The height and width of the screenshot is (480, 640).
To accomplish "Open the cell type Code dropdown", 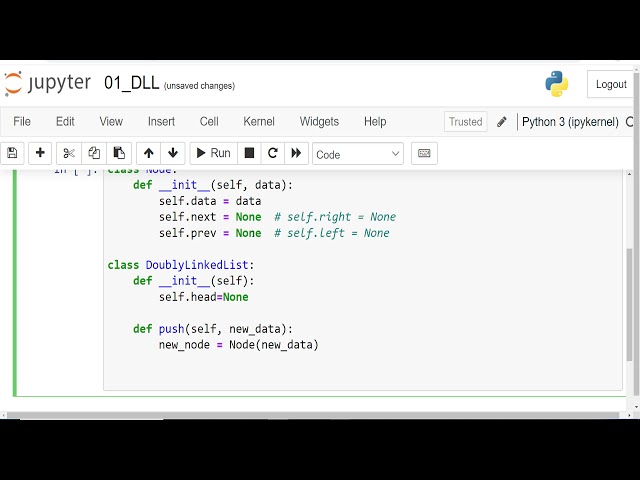I will click(358, 154).
